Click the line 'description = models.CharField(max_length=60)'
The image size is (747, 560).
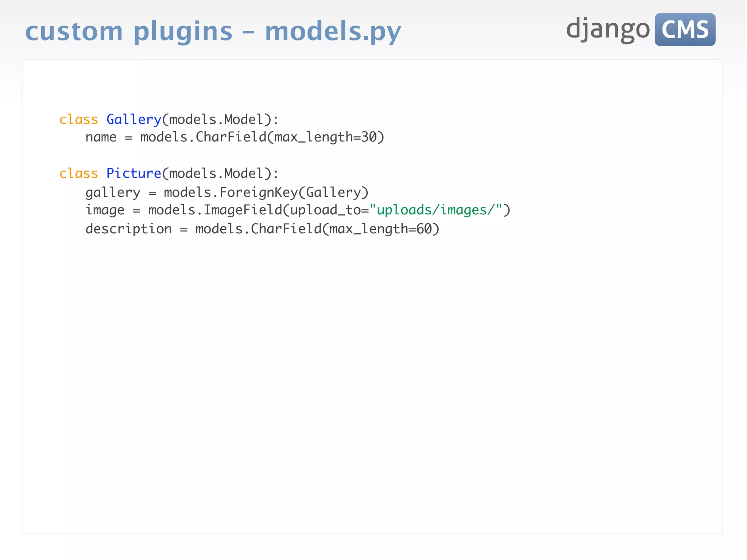coord(262,229)
